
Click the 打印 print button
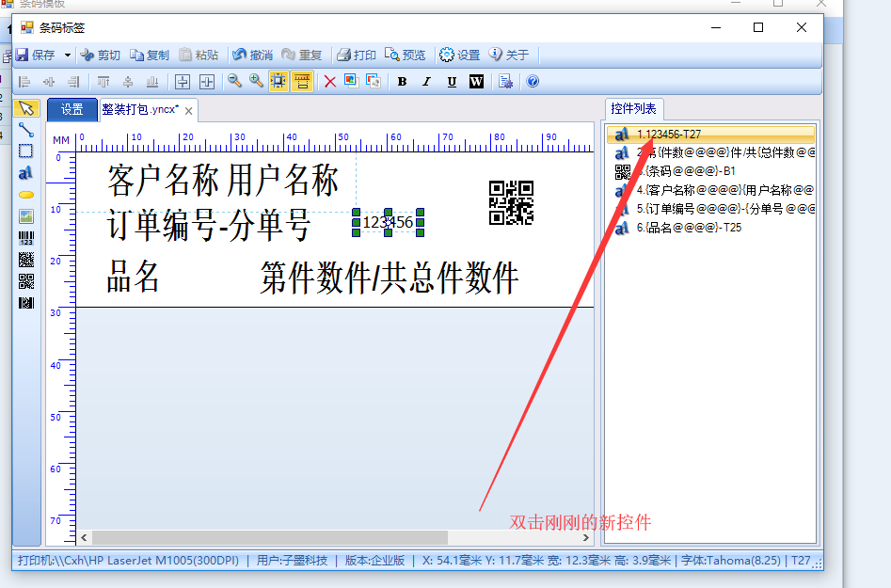point(357,56)
